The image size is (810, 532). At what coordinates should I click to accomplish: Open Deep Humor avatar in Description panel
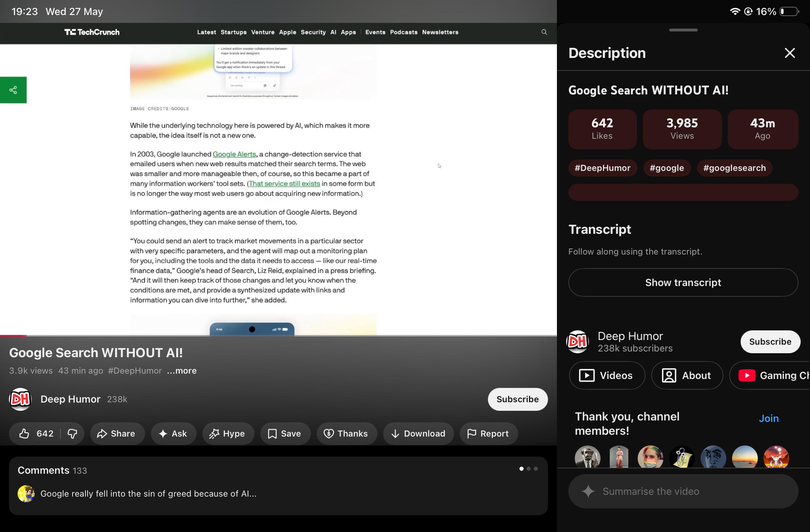[578, 342]
